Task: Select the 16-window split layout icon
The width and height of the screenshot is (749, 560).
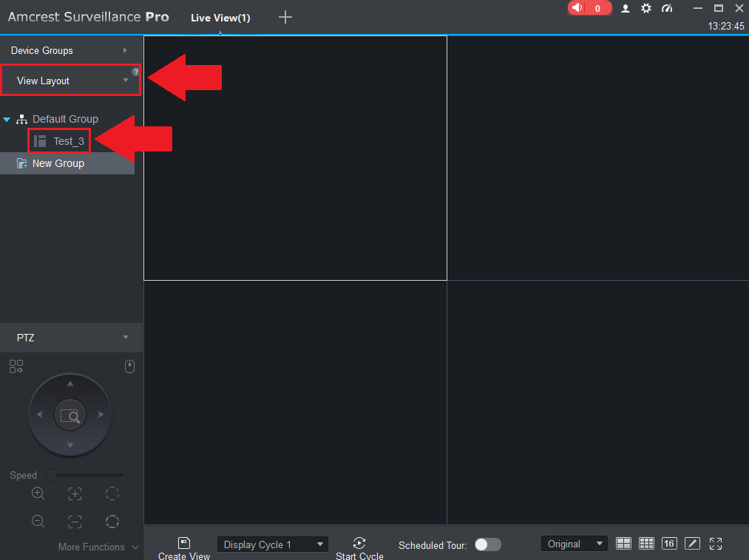Action: (x=669, y=544)
